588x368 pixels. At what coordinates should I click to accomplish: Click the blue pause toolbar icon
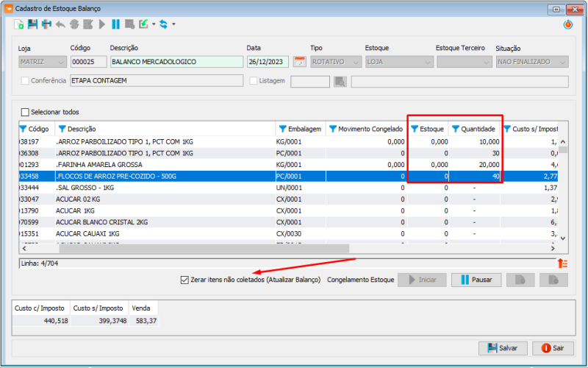(116, 24)
